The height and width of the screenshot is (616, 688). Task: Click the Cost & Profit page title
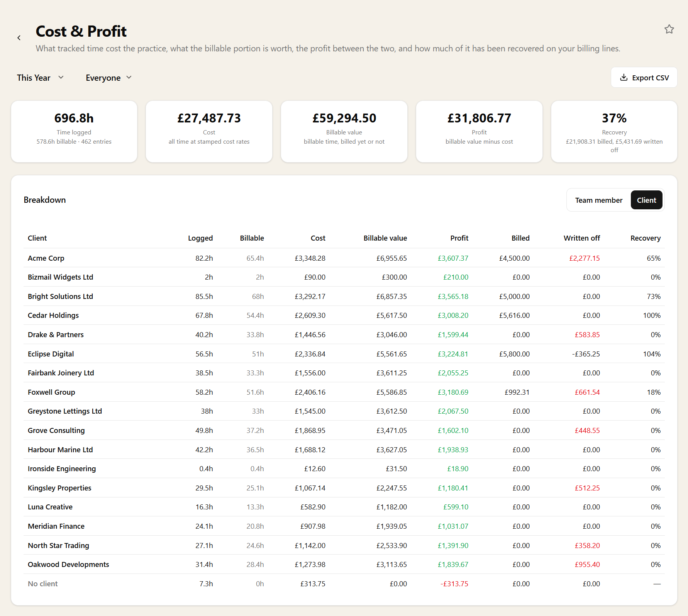point(81,31)
